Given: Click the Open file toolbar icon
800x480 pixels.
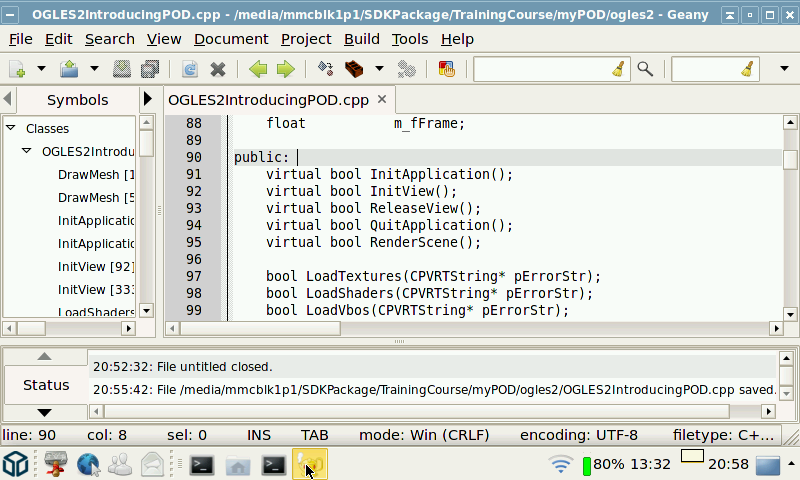Looking at the screenshot, I should 69,69.
